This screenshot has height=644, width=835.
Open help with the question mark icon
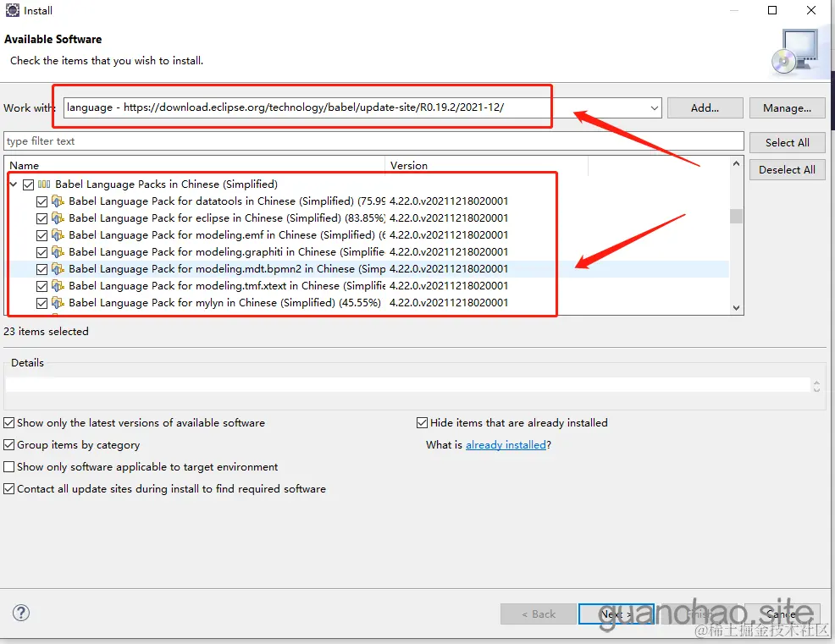point(21,614)
